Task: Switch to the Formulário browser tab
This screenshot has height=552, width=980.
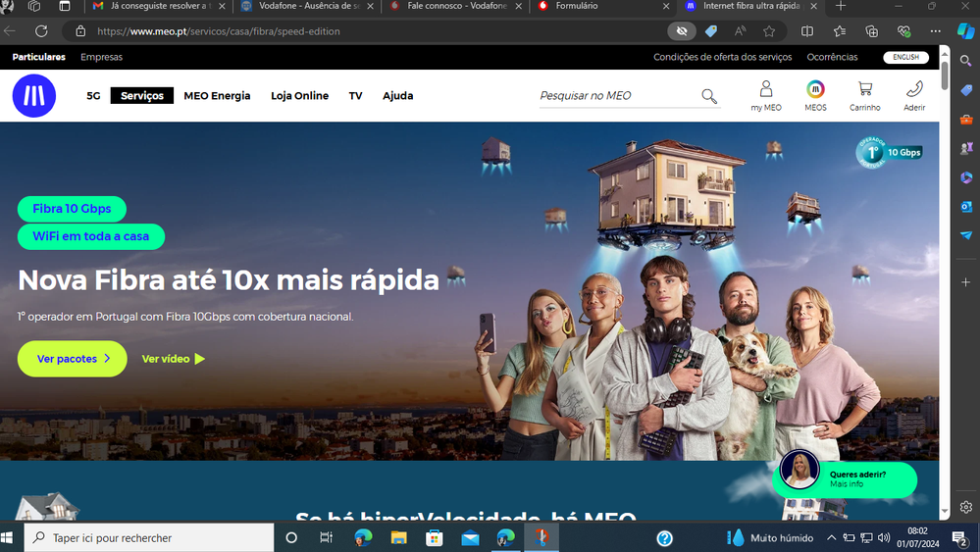Action: [577, 6]
